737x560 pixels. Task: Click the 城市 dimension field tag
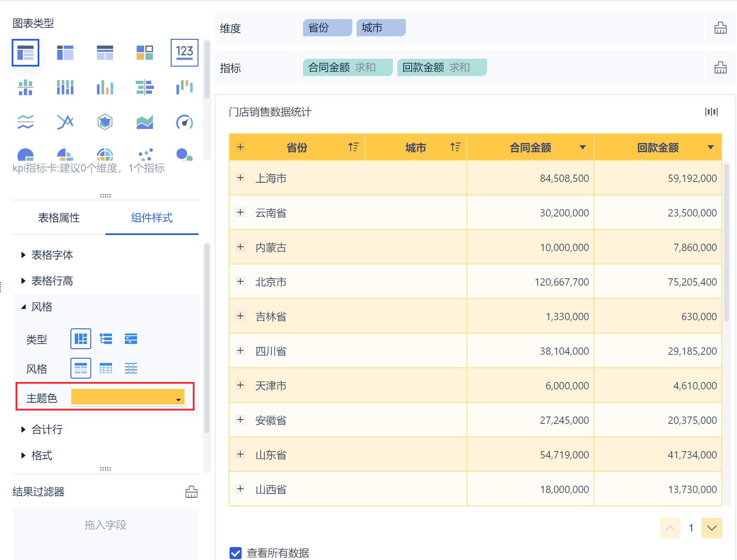pyautogui.click(x=381, y=28)
